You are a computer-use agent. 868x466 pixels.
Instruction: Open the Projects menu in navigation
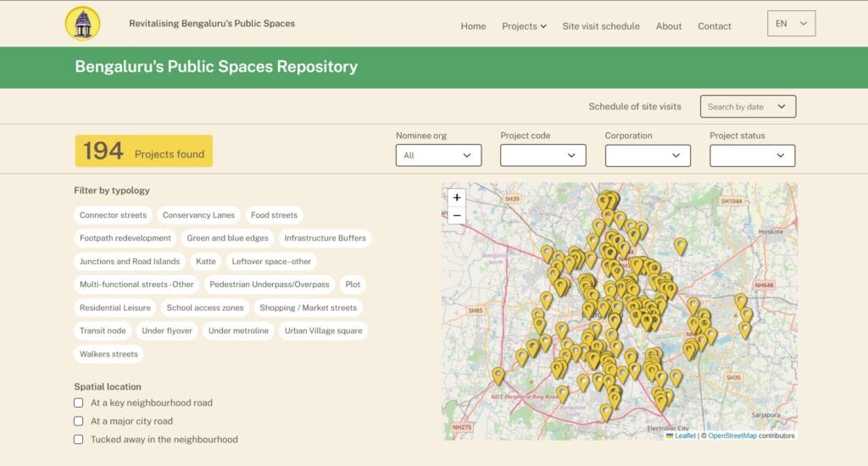click(x=524, y=26)
